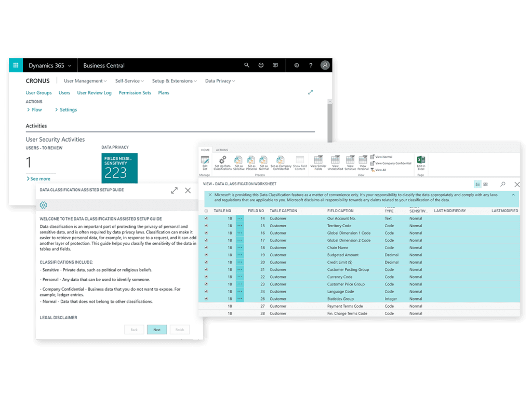Switch worksheet to tile view icon

click(486, 184)
